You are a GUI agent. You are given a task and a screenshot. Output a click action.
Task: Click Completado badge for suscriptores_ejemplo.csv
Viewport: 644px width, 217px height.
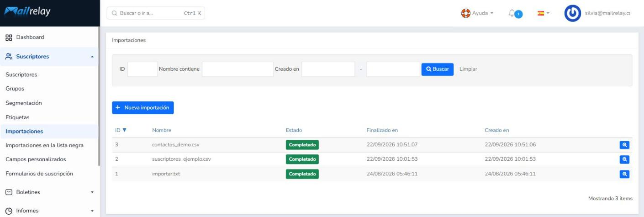pos(302,159)
